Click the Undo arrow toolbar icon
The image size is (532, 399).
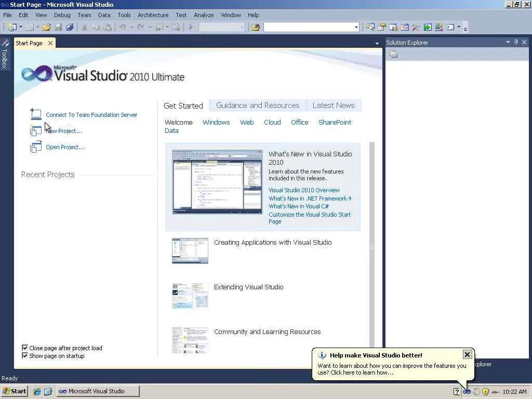123,27
